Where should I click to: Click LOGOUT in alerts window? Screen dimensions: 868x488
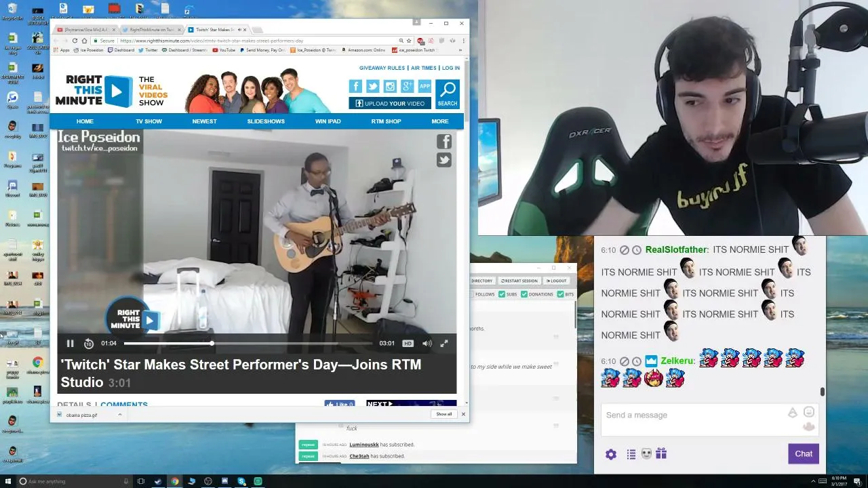coord(556,281)
